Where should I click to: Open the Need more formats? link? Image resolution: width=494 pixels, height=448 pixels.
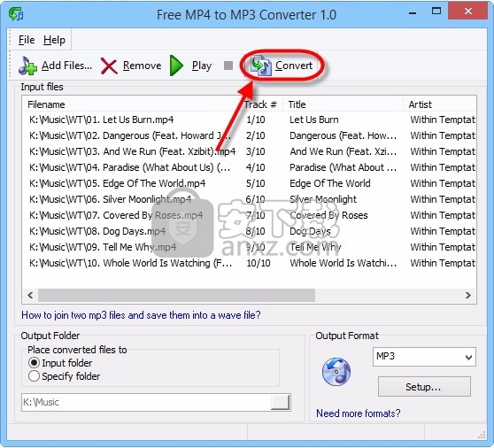(x=359, y=413)
